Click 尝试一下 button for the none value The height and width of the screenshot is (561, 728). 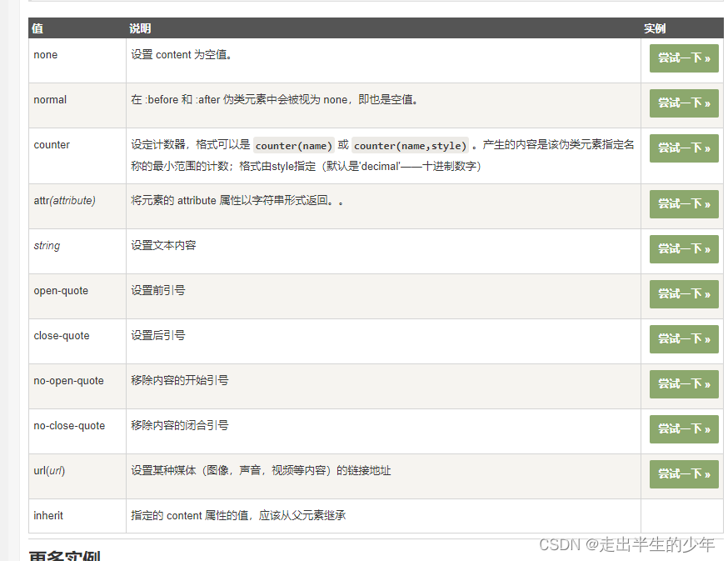tap(683, 59)
